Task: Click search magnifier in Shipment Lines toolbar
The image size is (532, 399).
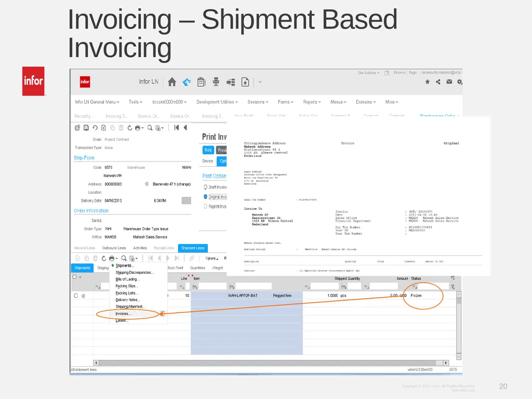Action: point(124,259)
